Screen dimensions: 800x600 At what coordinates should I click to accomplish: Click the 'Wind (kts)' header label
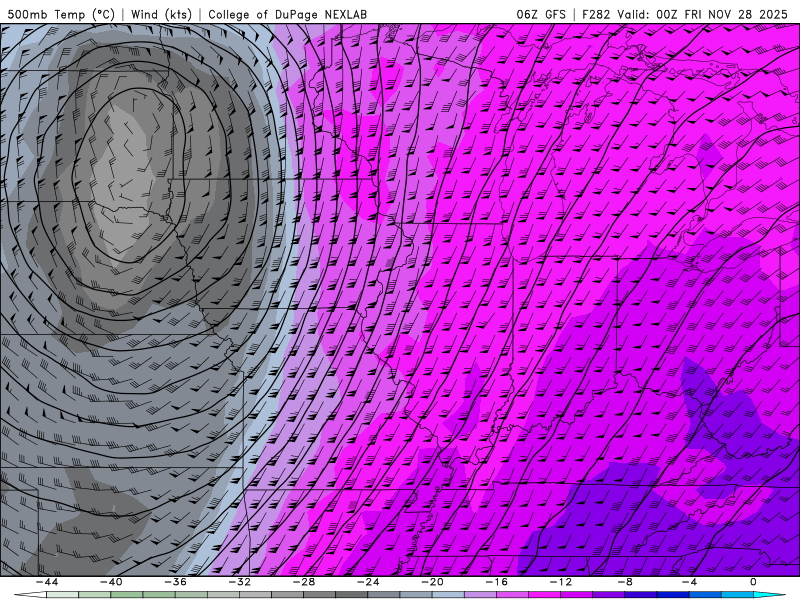(161, 15)
